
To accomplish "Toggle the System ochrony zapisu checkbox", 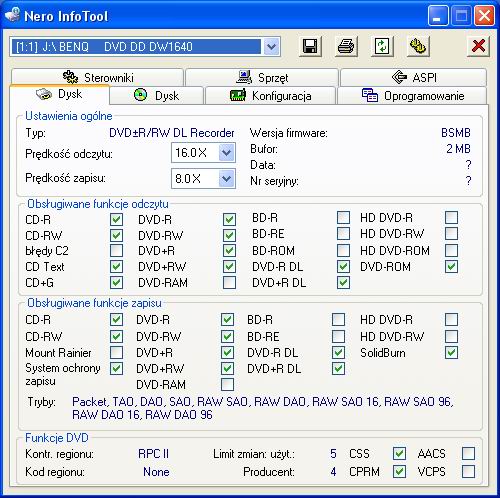I will coord(116,368).
